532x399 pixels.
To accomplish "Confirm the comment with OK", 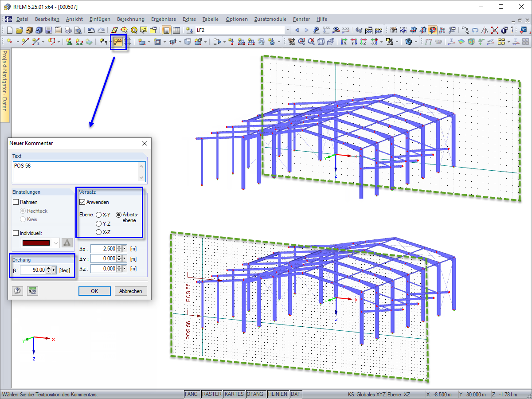I will pos(94,291).
